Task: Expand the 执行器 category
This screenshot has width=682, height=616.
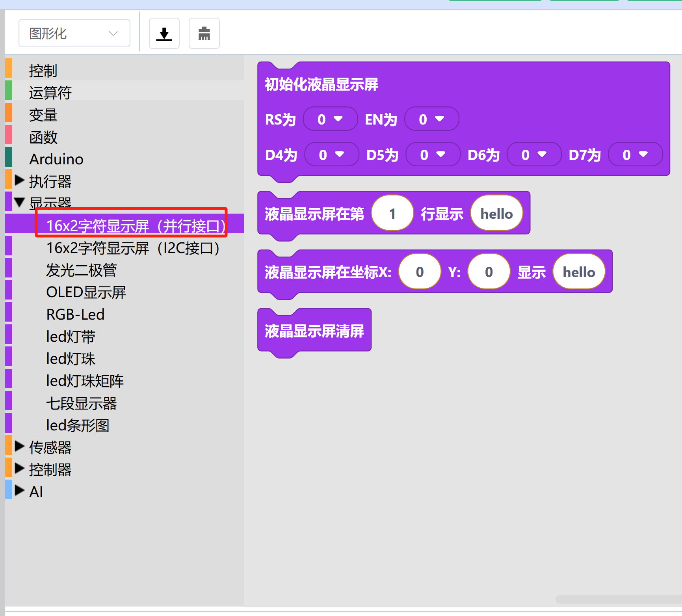Action: (x=19, y=181)
